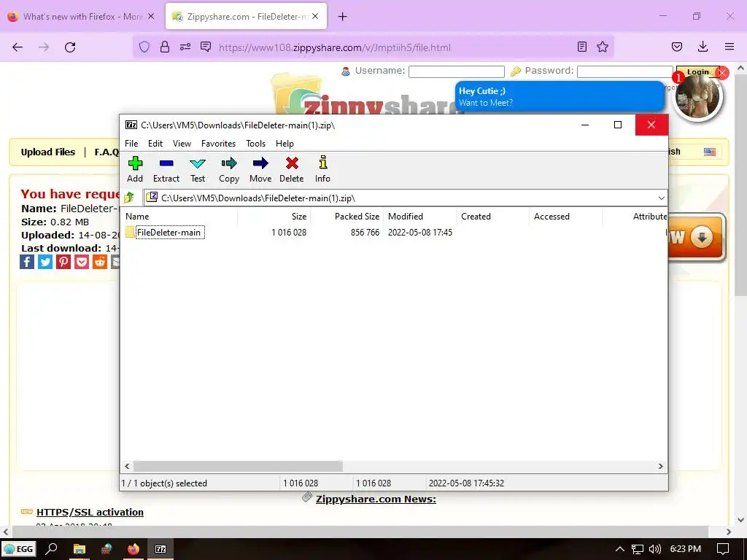Click the left arrow of 7-Zip scrollbar

127,466
